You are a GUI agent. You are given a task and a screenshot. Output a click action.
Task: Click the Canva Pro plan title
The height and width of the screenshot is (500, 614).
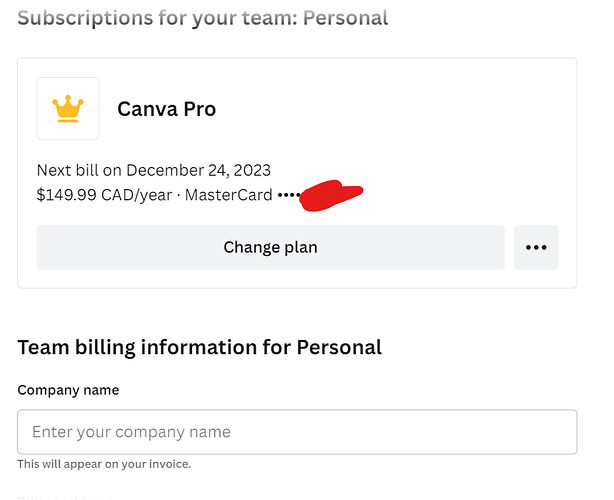(166, 109)
